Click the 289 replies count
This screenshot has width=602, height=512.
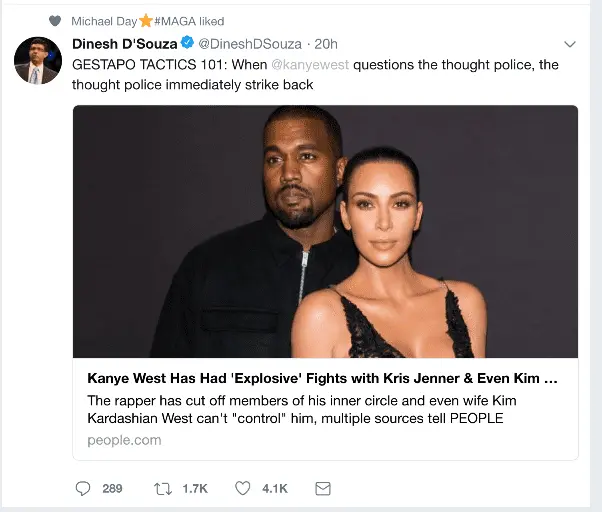112,488
